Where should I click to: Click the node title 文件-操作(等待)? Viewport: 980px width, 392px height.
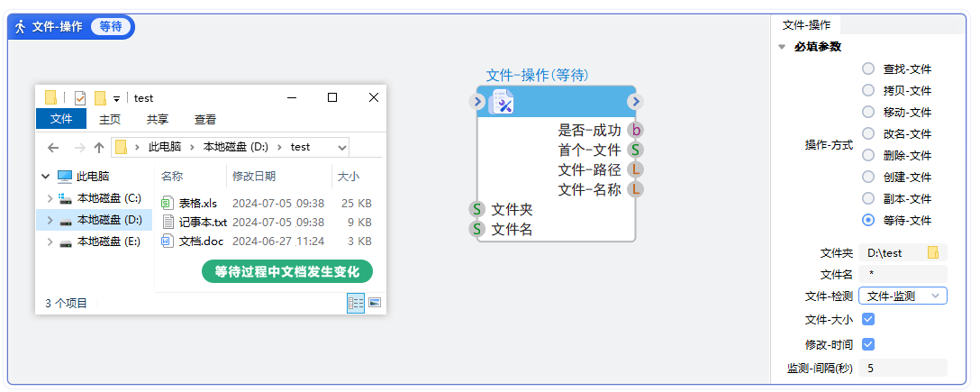click(x=538, y=75)
